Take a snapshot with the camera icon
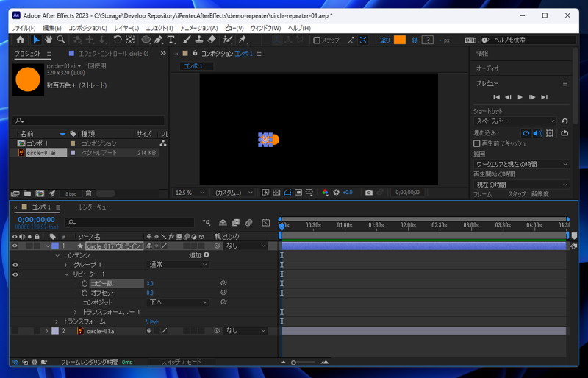Screen dimensions: 588x378 tap(369, 193)
